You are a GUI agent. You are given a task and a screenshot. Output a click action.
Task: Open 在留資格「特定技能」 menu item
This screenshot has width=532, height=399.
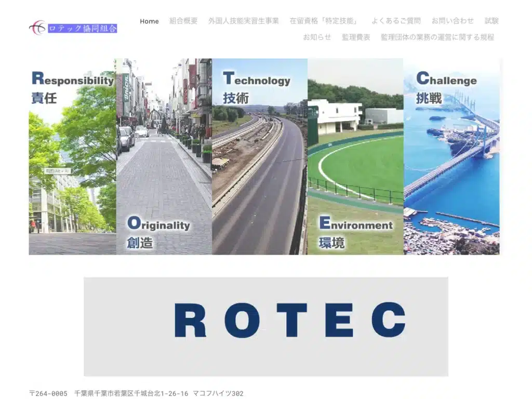(325, 21)
